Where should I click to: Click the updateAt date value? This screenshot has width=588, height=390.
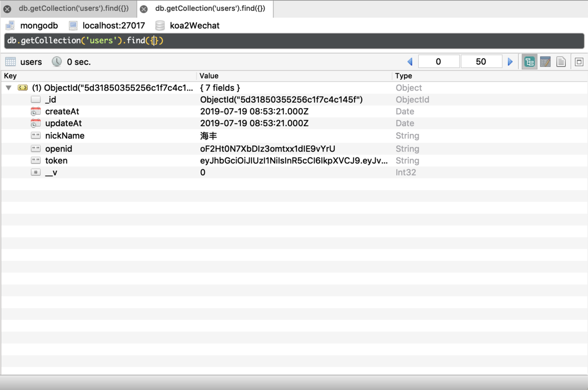[254, 123]
